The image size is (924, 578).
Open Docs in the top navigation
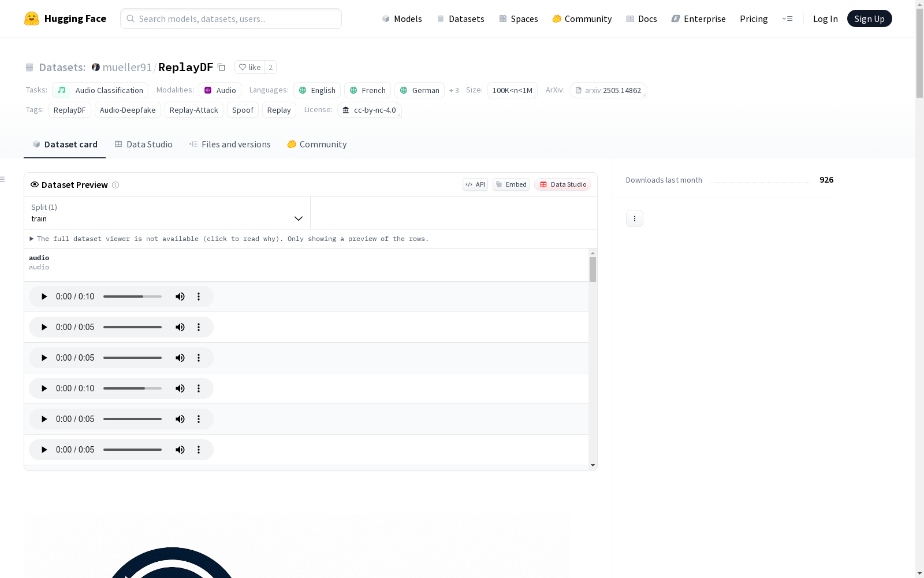click(x=642, y=18)
